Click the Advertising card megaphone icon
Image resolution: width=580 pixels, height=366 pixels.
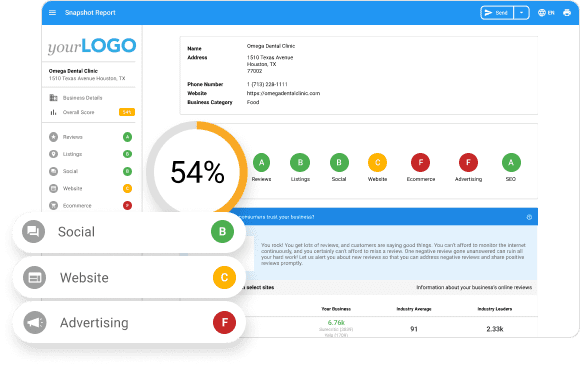(x=35, y=323)
